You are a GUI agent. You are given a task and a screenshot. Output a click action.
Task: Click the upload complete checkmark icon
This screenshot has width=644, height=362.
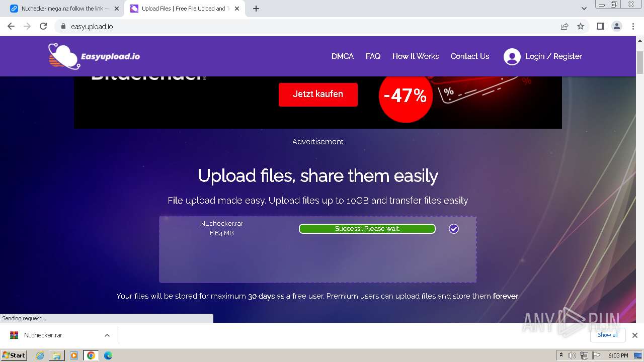click(x=454, y=229)
